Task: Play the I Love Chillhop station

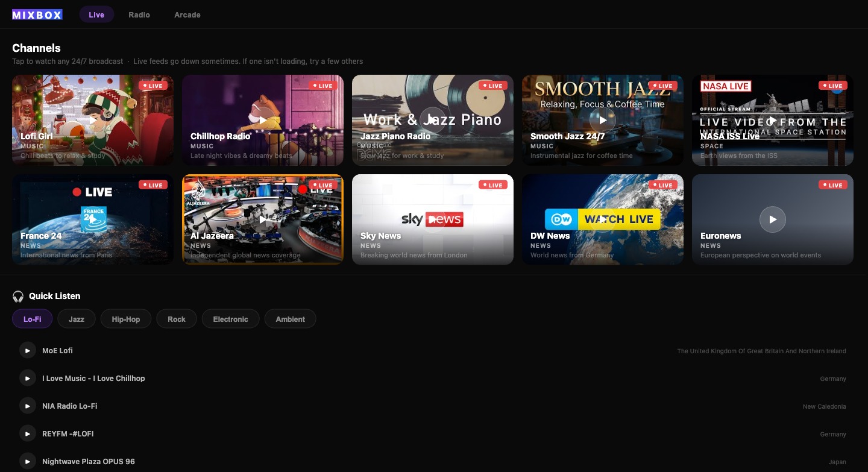Action: click(28, 378)
